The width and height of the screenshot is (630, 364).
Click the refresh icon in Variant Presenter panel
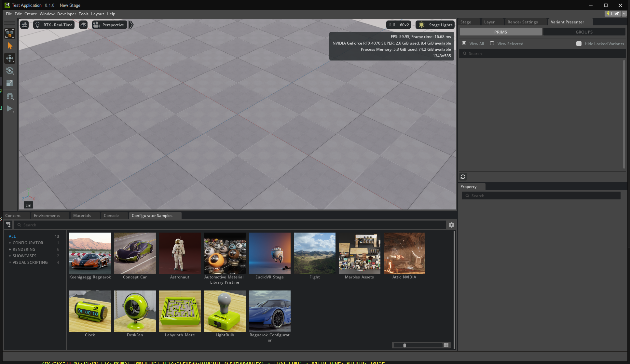tap(463, 177)
